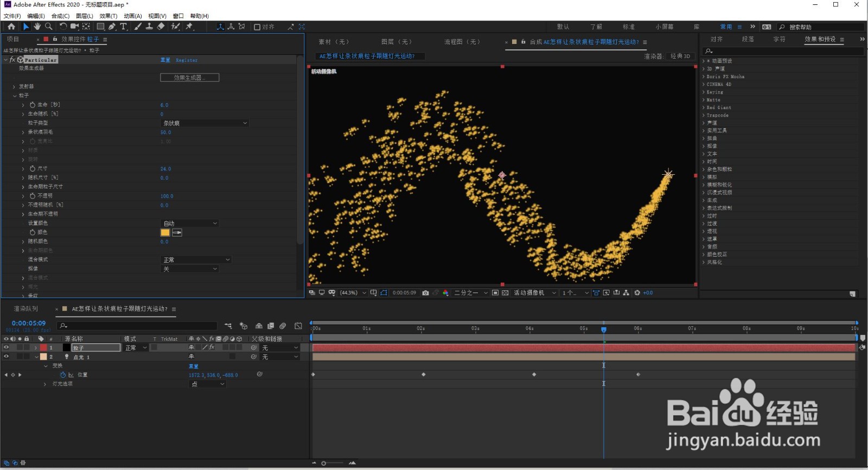Open composition mini-flowchart icon in timeline

(x=228, y=326)
